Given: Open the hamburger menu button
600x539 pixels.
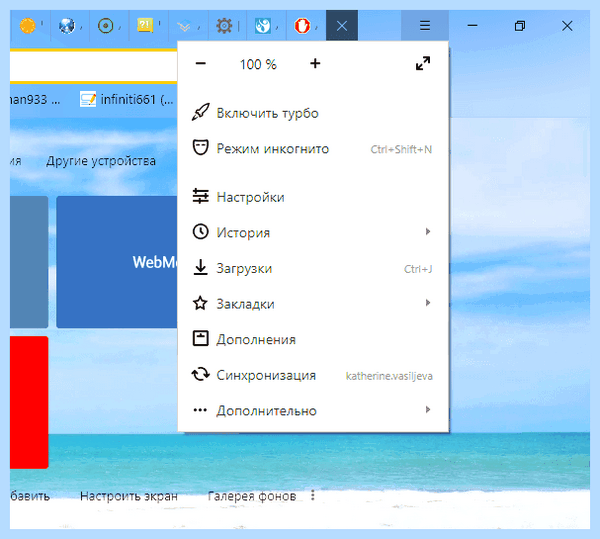Looking at the screenshot, I should point(425,26).
